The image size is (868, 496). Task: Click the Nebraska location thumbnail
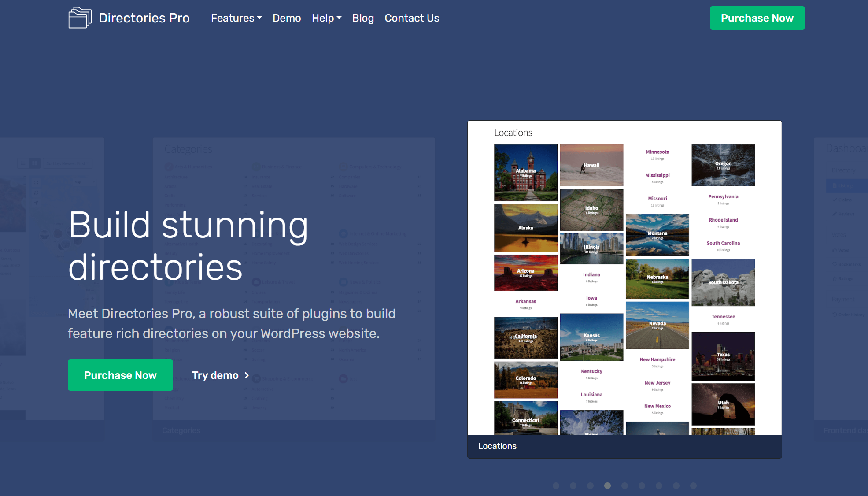(657, 279)
